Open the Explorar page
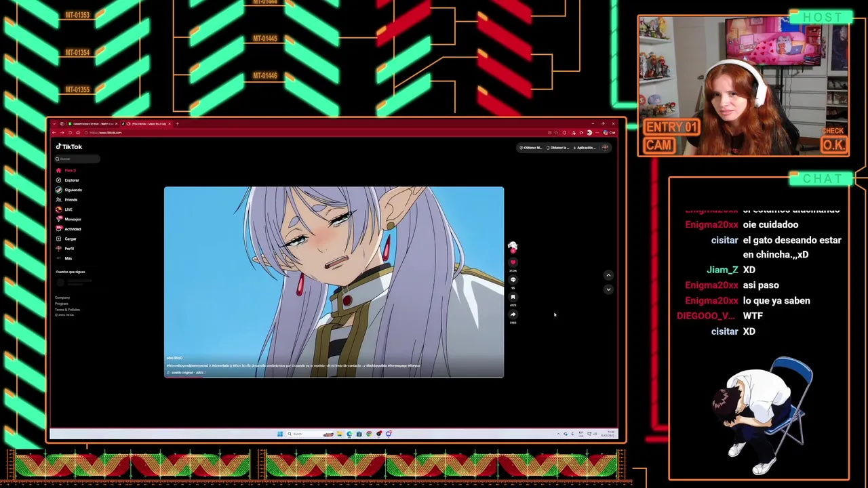The height and width of the screenshot is (488, 868). tap(68, 180)
